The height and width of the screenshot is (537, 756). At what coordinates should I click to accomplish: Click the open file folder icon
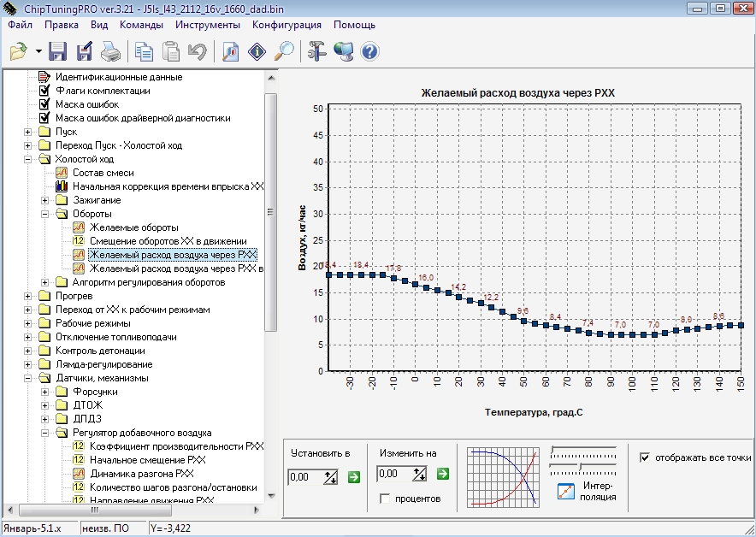click(x=19, y=52)
